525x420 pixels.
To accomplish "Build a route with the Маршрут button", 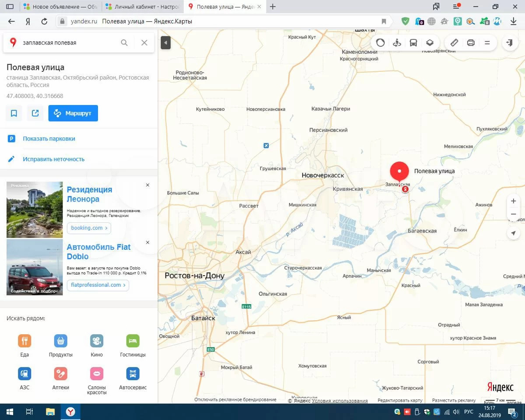I will 73,113.
